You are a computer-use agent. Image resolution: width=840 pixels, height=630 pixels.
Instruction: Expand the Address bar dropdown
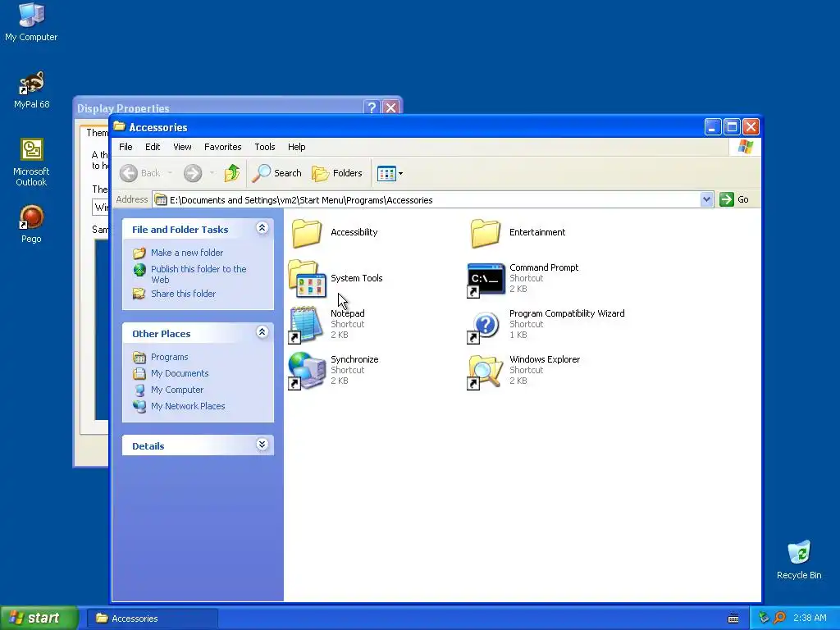click(x=706, y=199)
